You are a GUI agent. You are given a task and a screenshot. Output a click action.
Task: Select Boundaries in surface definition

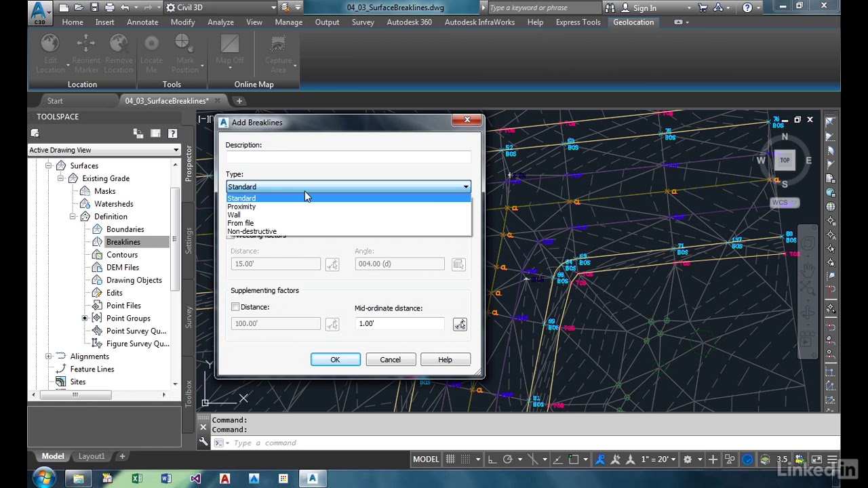125,229
